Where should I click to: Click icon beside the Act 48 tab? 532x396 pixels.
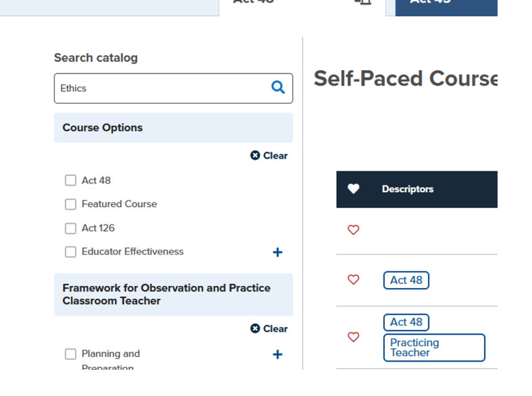pos(363,2)
